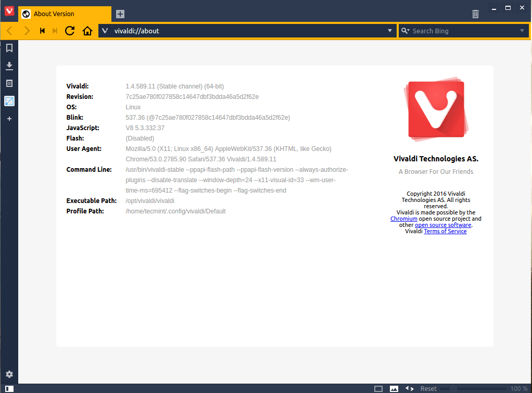
Task: Toggle the side panel visibility
Action: (9, 389)
